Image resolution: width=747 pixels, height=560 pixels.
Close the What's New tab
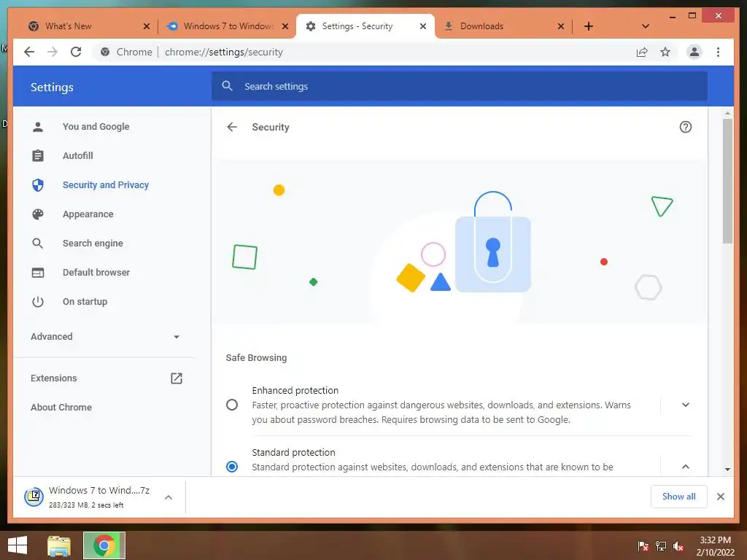pyautogui.click(x=146, y=26)
